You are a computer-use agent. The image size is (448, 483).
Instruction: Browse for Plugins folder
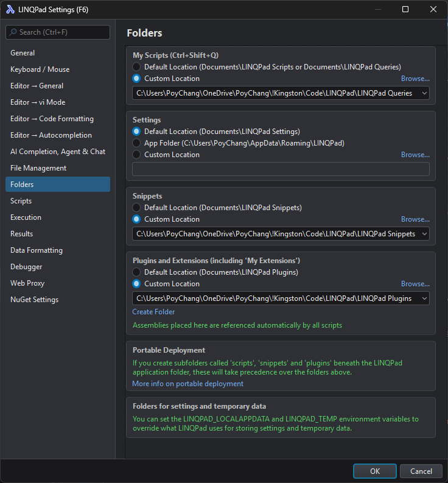coord(415,284)
